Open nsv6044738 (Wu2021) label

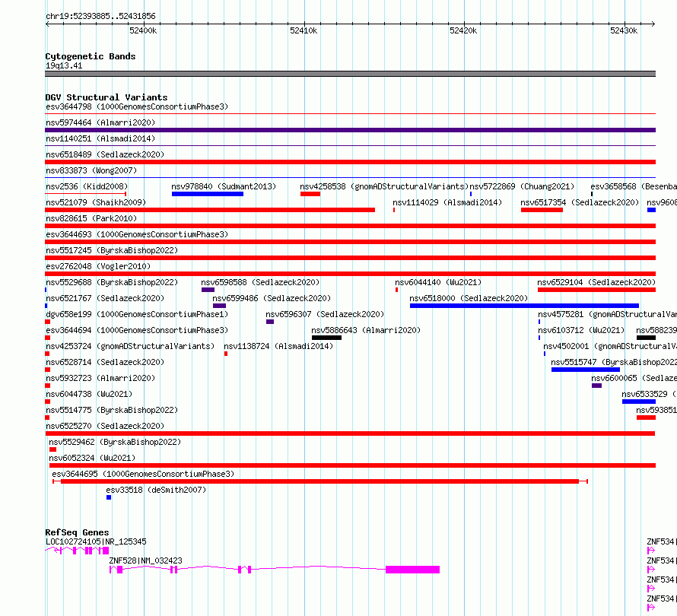pos(89,394)
